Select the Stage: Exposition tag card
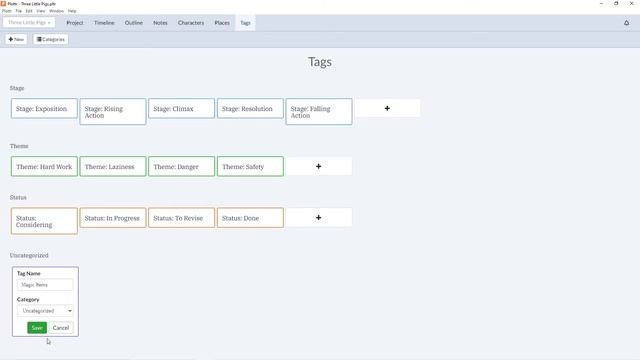Viewport: 640px width, 360px height. [44, 109]
